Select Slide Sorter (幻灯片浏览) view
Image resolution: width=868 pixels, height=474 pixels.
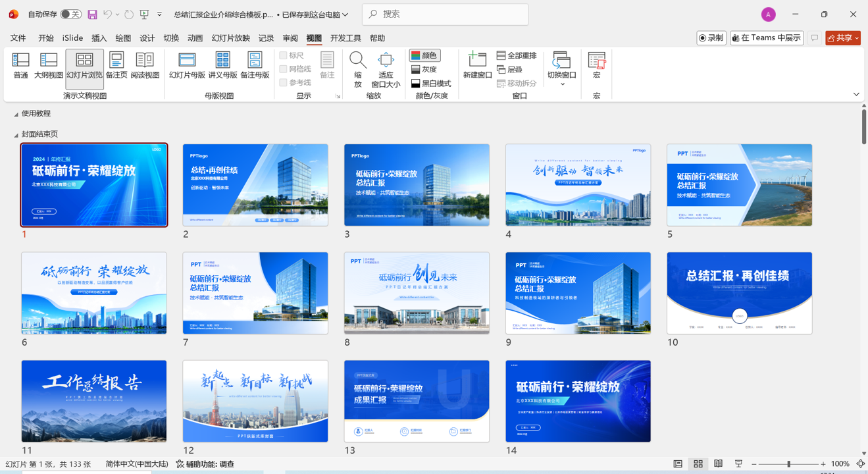(x=84, y=68)
